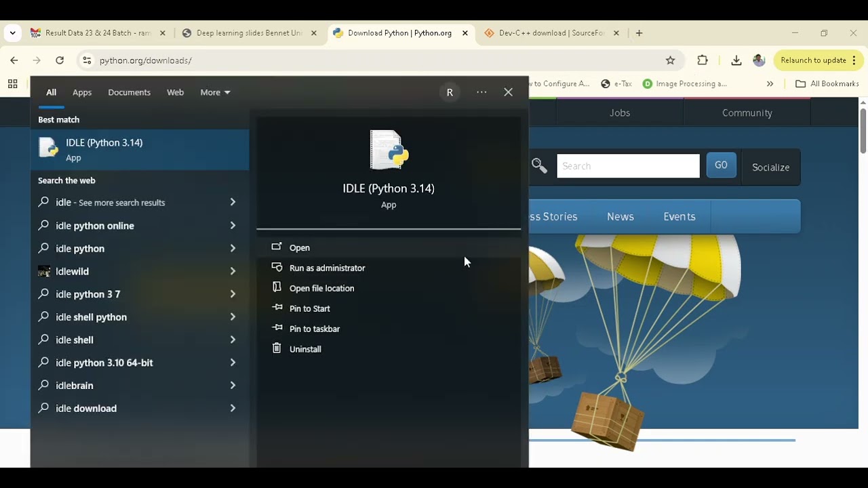Click Relaunch to update button
Viewport: 868px width, 488px height.
click(x=818, y=60)
